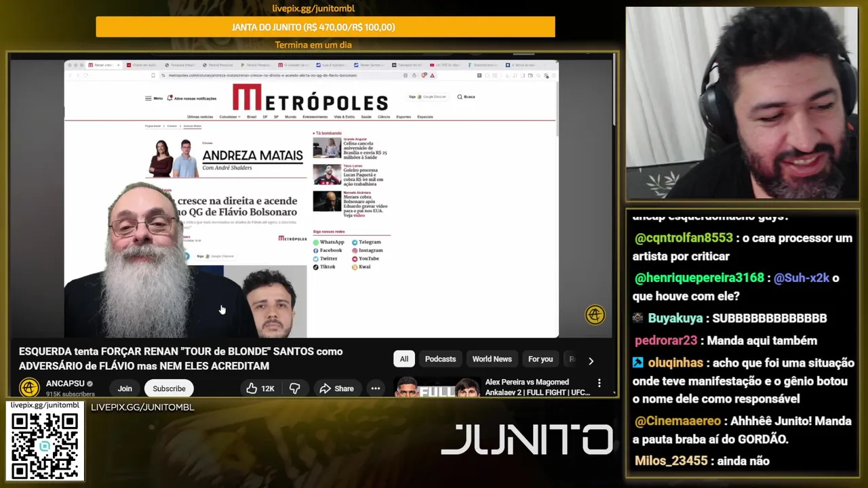Show more filter chips with right chevron
The image size is (868, 488).
click(591, 361)
